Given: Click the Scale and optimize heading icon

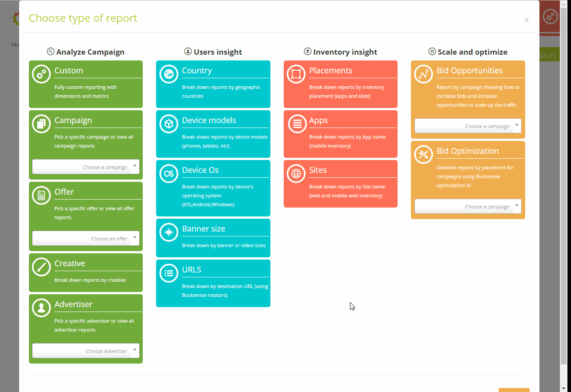Looking at the screenshot, I should point(432,52).
